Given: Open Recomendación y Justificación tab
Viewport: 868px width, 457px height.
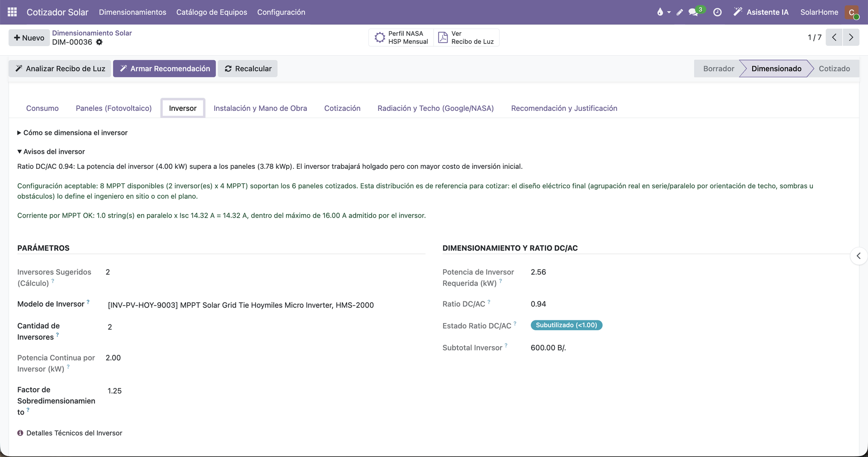Looking at the screenshot, I should 564,108.
